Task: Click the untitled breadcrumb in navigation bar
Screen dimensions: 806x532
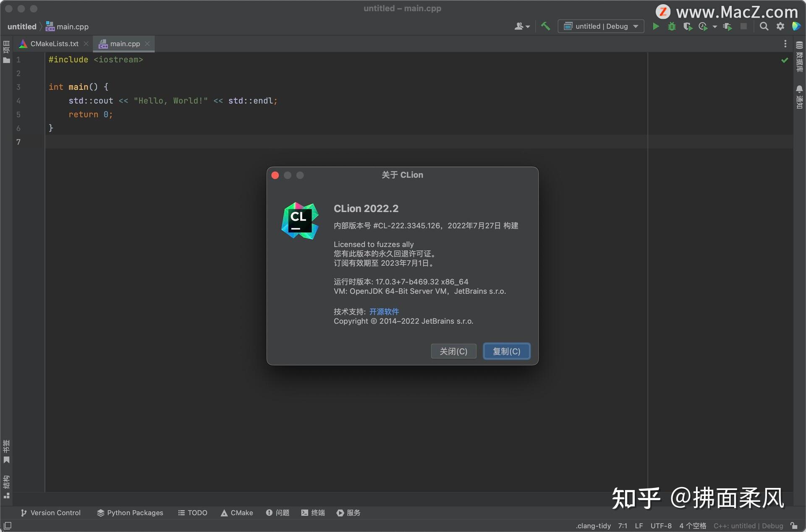Action: click(x=22, y=26)
